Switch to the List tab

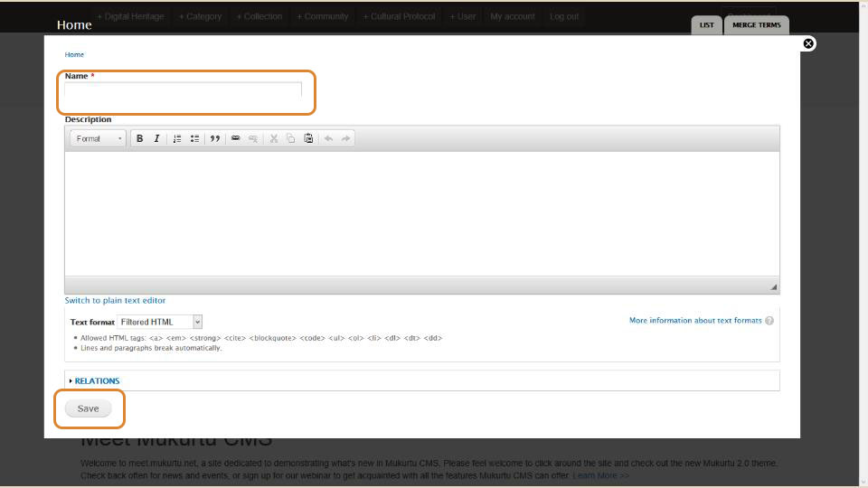coord(706,25)
